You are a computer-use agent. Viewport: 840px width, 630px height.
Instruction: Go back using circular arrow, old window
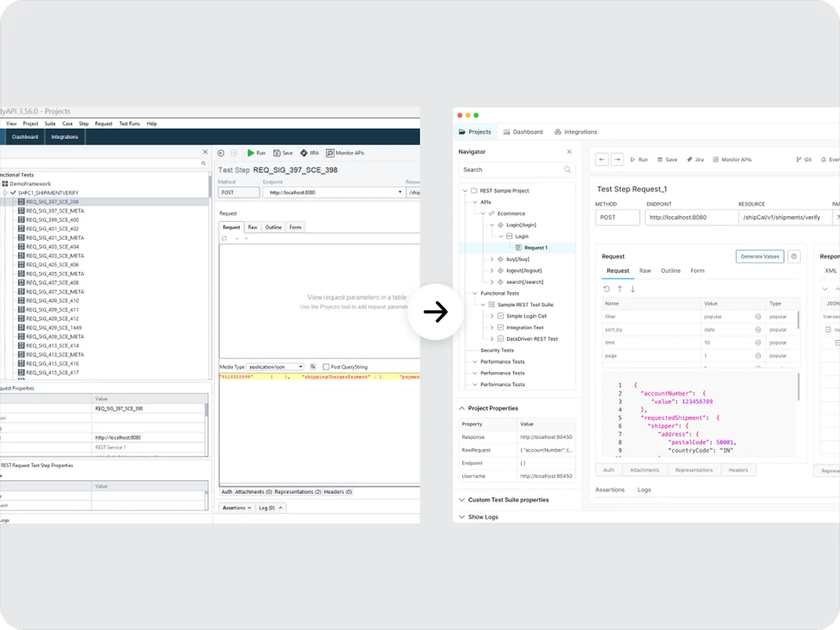(x=221, y=153)
